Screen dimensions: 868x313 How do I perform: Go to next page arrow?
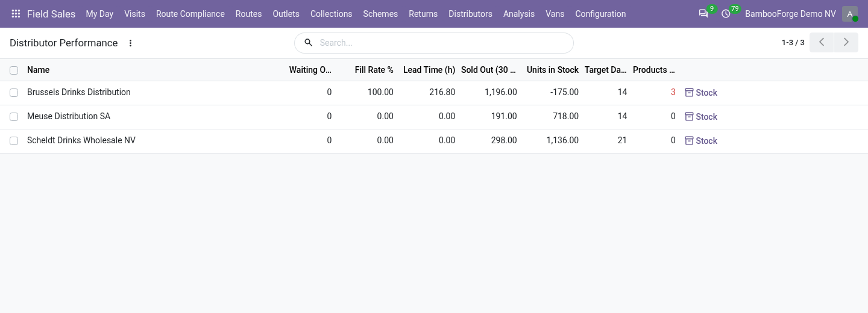tap(846, 43)
